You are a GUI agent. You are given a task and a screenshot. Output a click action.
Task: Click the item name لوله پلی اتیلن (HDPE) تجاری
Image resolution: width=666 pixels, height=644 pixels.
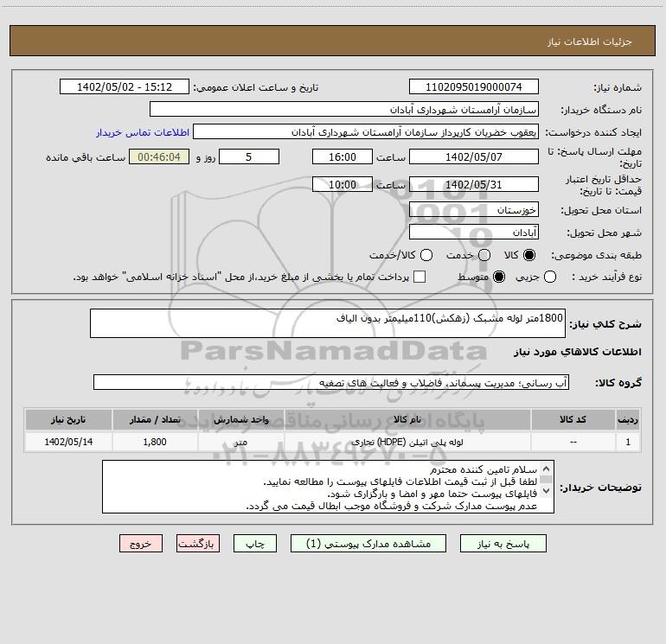click(407, 442)
